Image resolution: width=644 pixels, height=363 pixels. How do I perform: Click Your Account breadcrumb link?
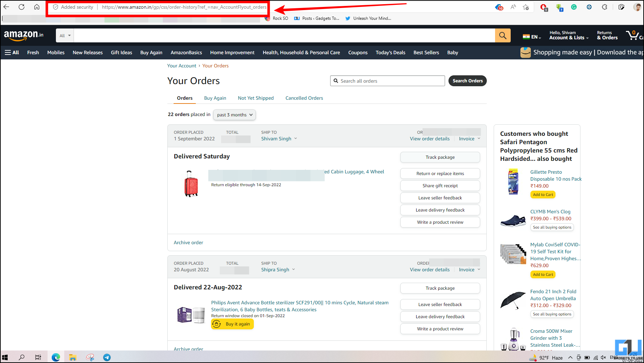click(x=182, y=66)
